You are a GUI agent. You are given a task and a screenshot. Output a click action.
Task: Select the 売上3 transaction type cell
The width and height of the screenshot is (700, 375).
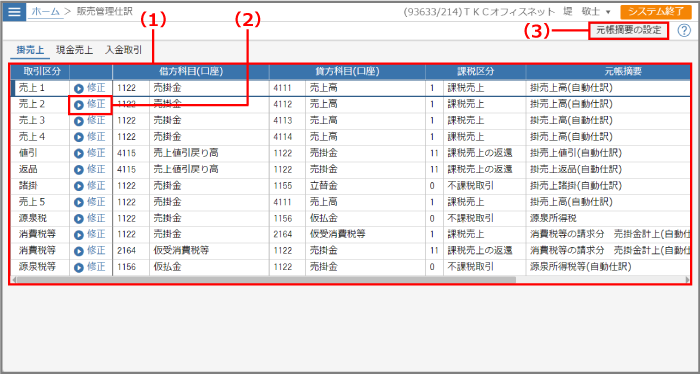(x=40, y=121)
